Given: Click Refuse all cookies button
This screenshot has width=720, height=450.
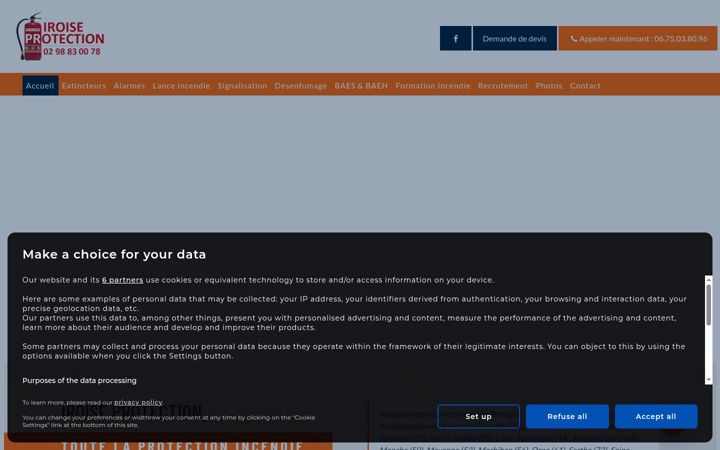Looking at the screenshot, I should [567, 416].
